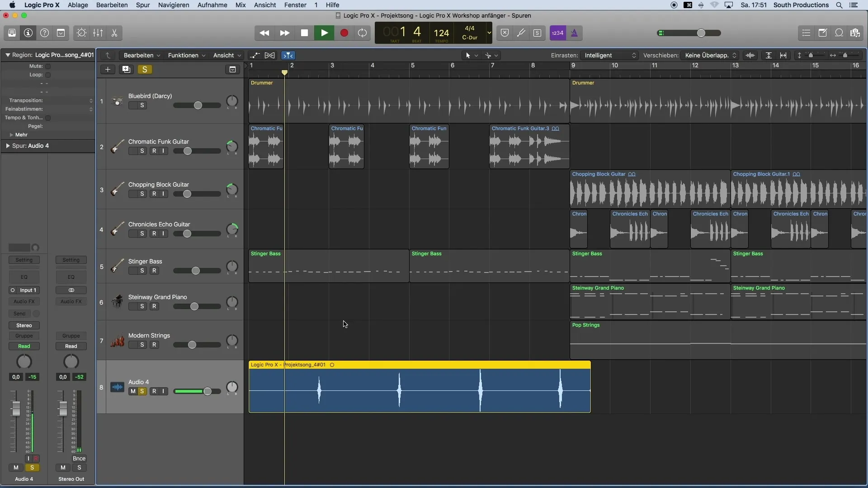Screen dimensions: 868x488
Task: Open Note Pads icon
Action: click(x=823, y=33)
